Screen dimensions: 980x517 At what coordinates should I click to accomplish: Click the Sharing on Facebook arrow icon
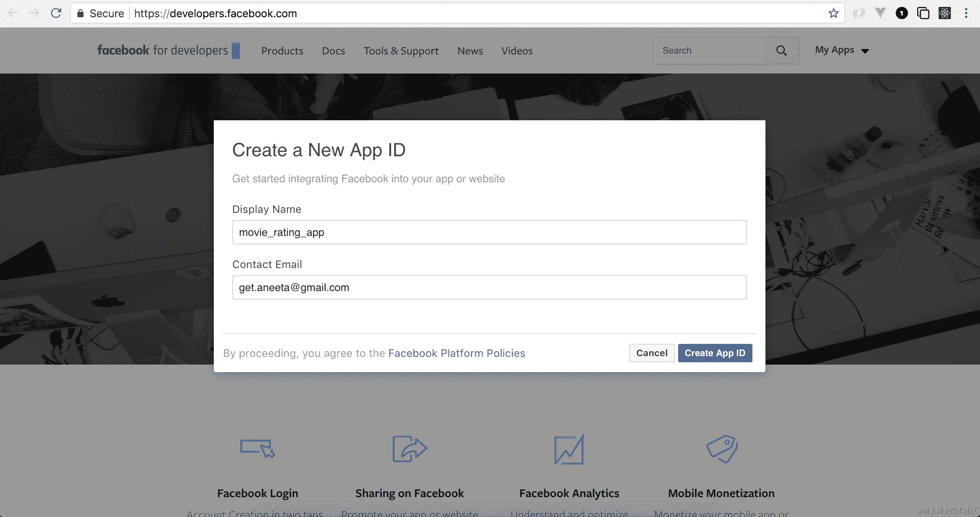[410, 448]
